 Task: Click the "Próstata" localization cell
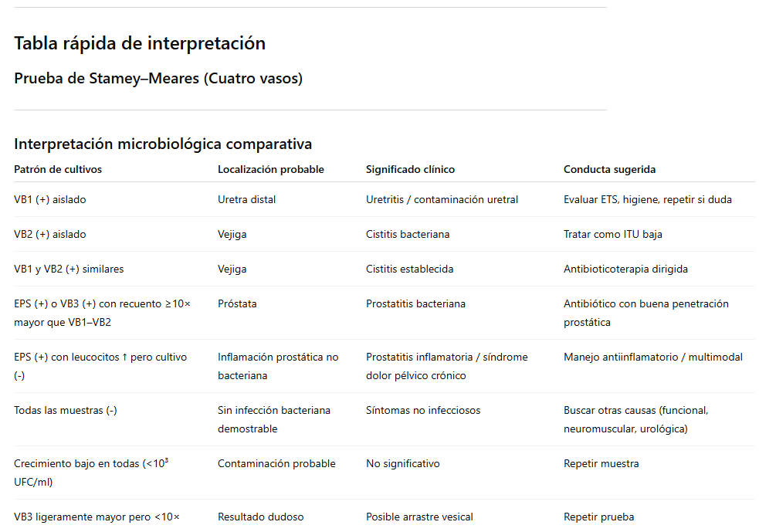pos(237,303)
